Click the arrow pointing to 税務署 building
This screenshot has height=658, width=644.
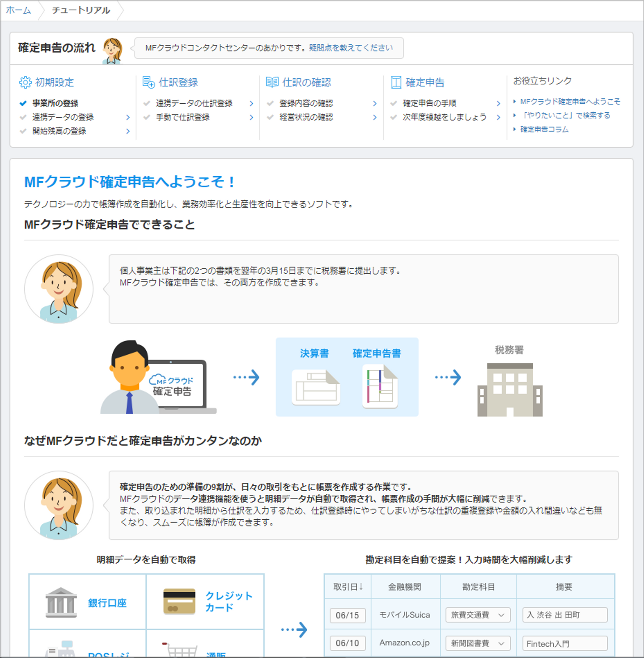(448, 378)
